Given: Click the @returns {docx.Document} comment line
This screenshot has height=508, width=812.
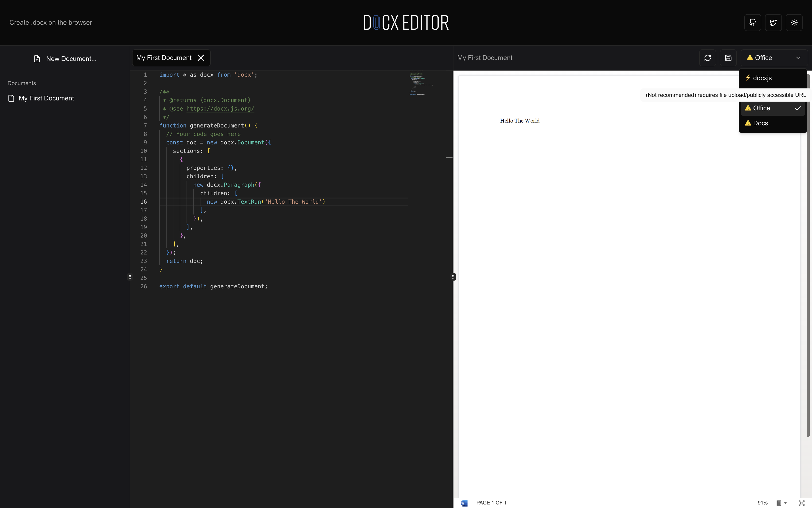Looking at the screenshot, I should [207, 100].
